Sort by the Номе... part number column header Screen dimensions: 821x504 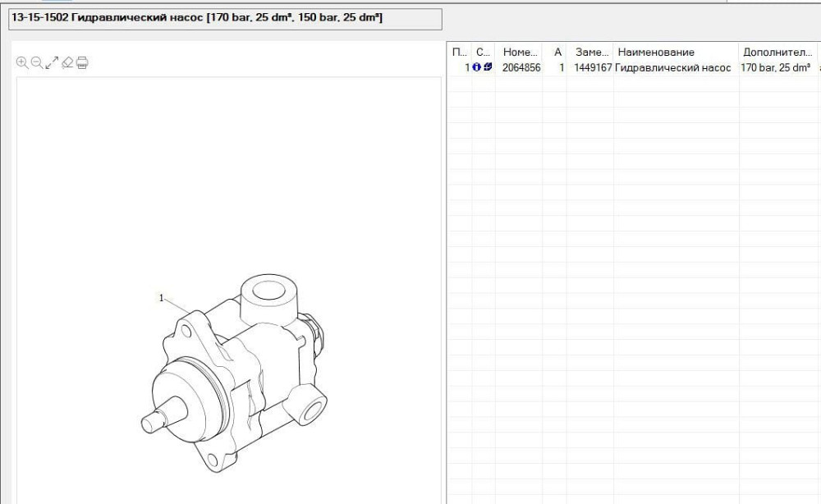click(519, 52)
